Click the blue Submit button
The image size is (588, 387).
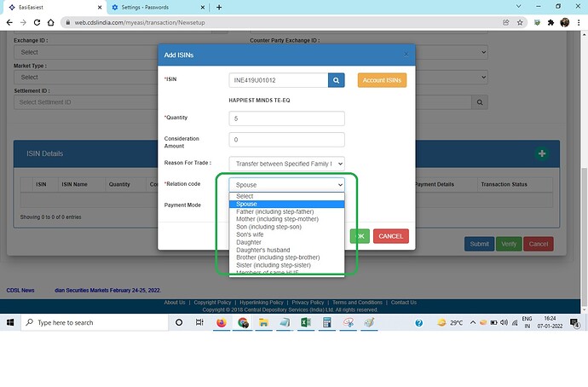click(479, 244)
